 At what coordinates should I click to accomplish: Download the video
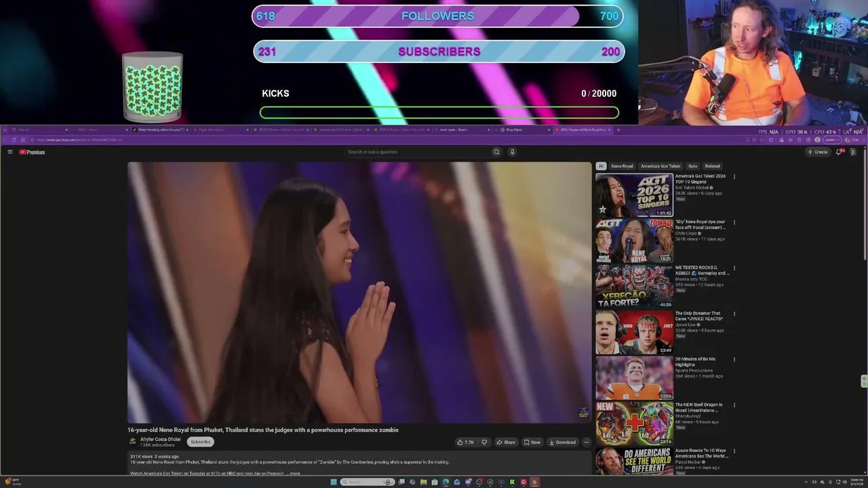[562, 443]
